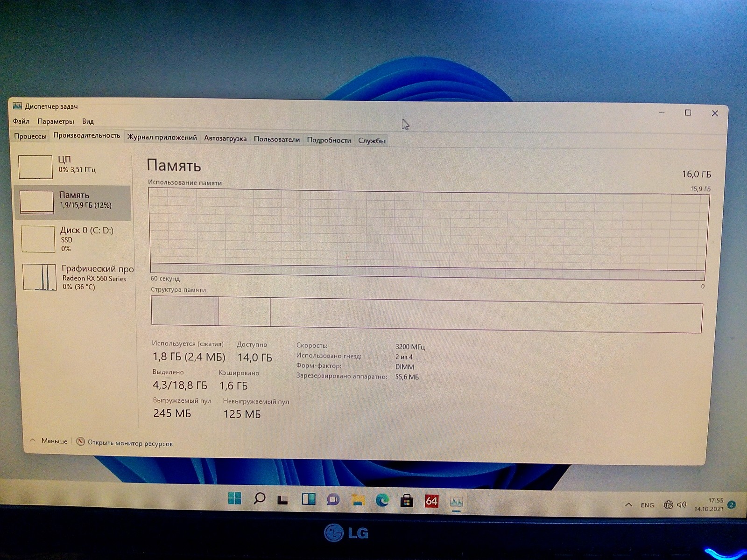Click the Использовано гнезд: label

[329, 356]
